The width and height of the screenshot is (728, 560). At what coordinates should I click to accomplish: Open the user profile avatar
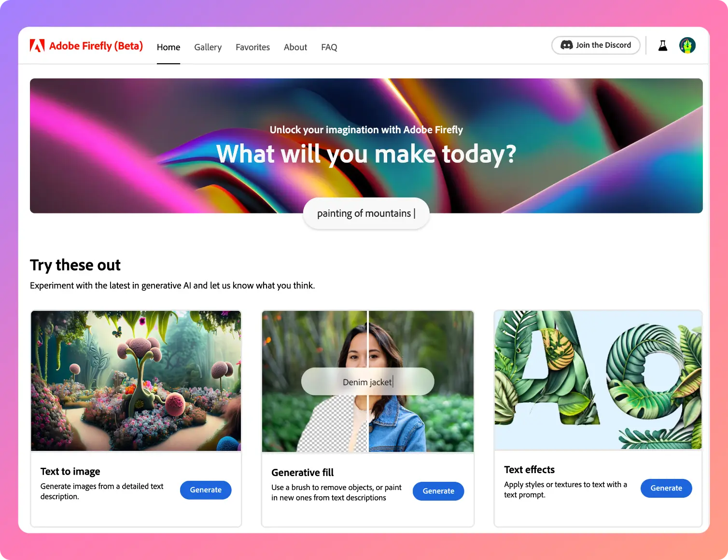687,45
